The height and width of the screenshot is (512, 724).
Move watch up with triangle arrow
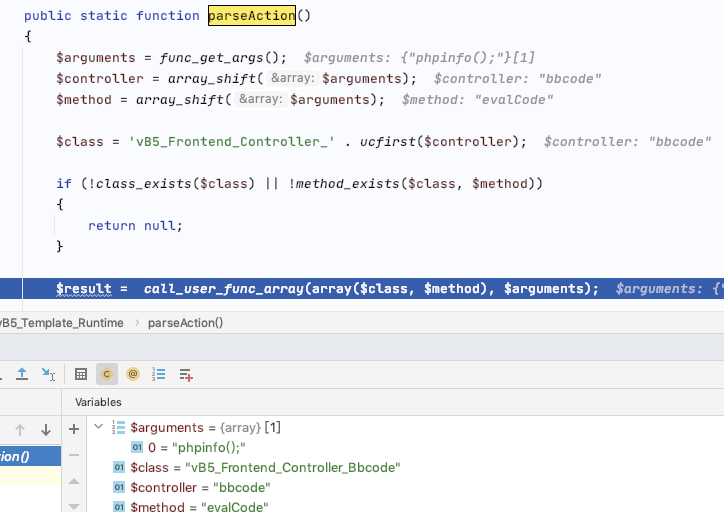pos(73,482)
